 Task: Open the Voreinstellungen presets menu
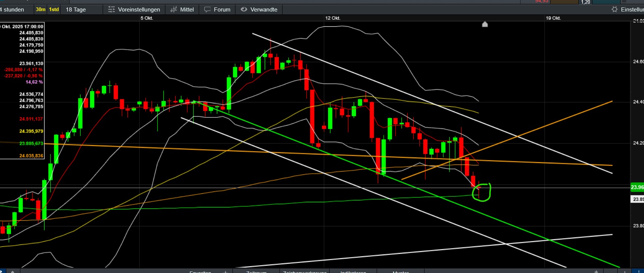pyautogui.click(x=134, y=10)
